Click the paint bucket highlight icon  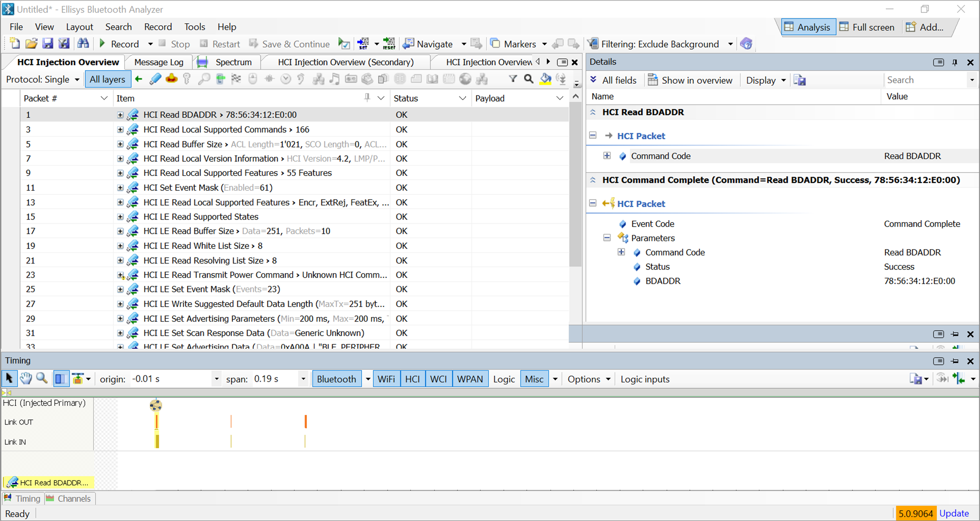pos(545,79)
